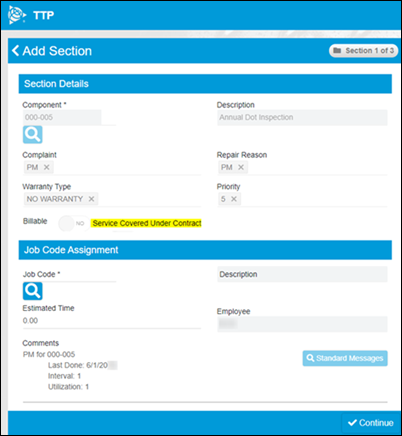Screen dimensions: 402x436
Task: Open the Complaint selection field
Action: pos(112,167)
